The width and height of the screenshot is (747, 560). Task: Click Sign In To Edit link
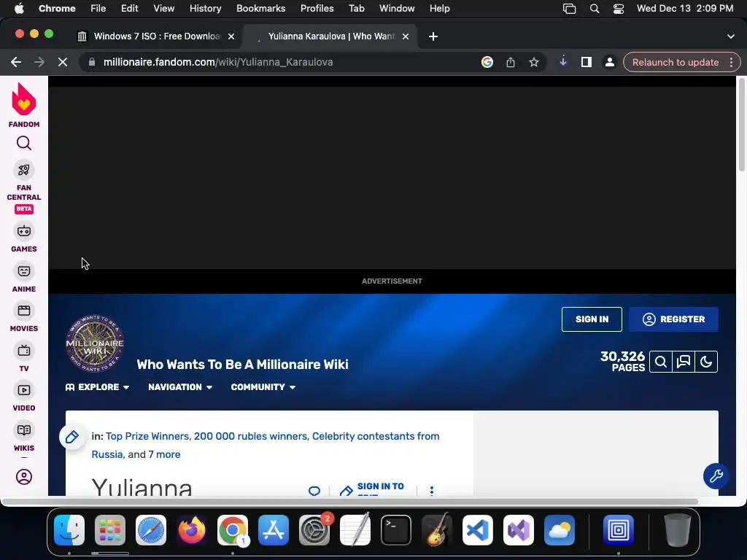coord(372,490)
